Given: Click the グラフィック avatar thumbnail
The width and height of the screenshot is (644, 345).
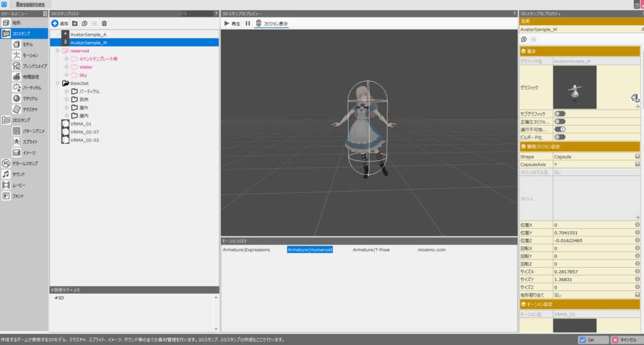Looking at the screenshot, I should [x=575, y=87].
